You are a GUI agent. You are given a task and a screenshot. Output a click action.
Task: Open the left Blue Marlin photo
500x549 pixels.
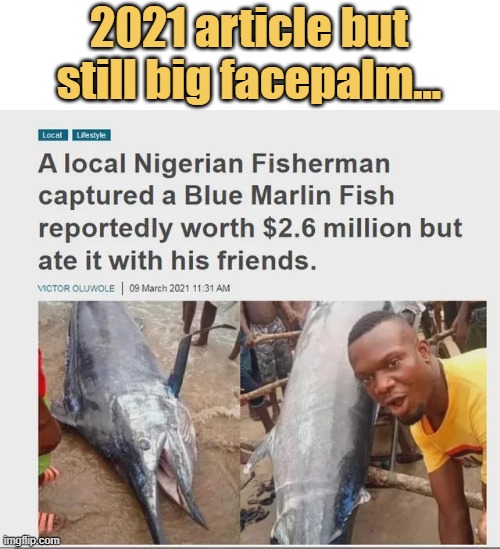click(x=139, y=422)
